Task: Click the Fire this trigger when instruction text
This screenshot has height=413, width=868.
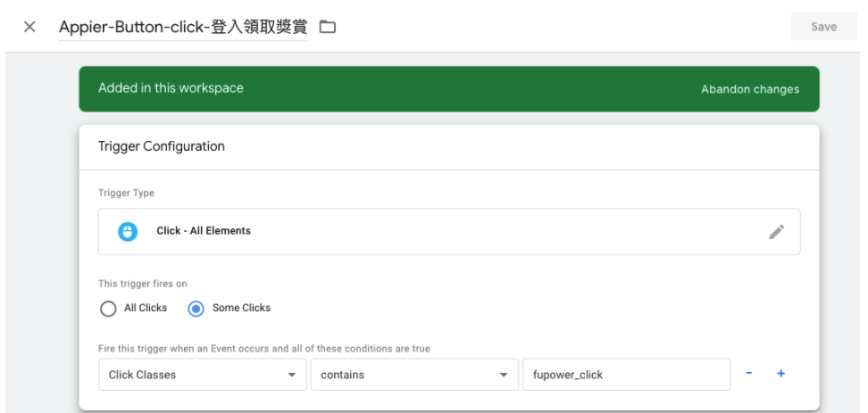Action: point(263,349)
